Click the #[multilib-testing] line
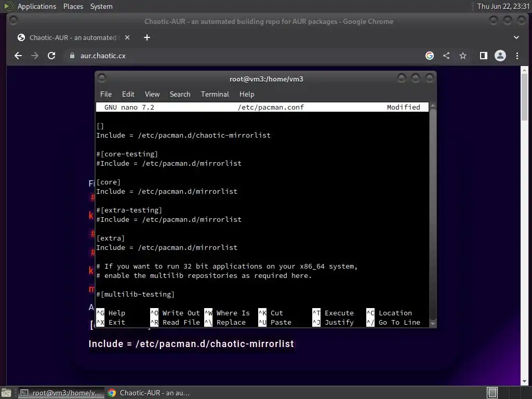Viewport: 532px width, 399px height. 136,294
